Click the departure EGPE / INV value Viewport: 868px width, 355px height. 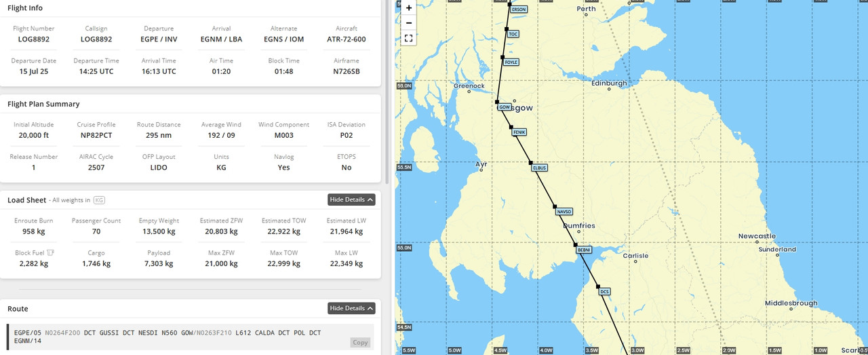[159, 39]
